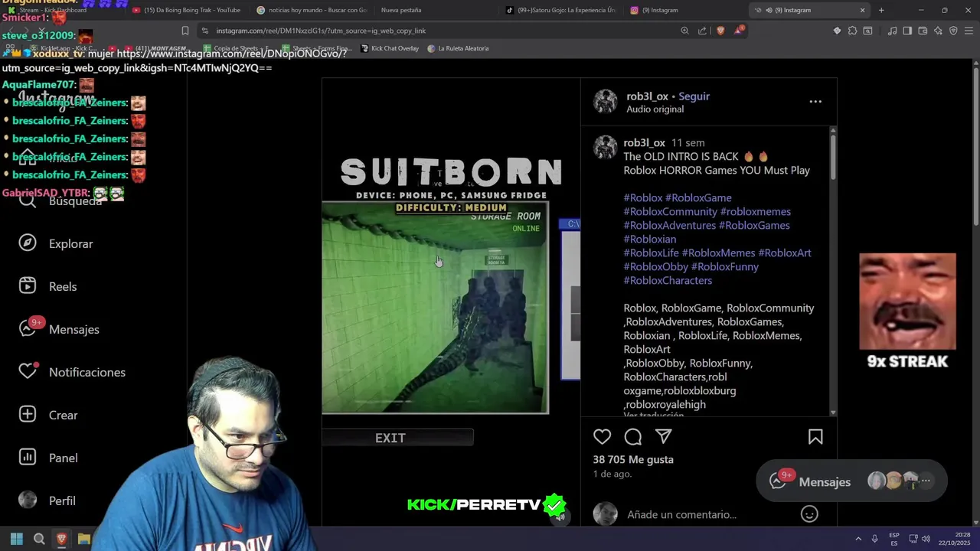Toggle reel audio mute speaker
This screenshot has width=980, height=551.
[560, 517]
